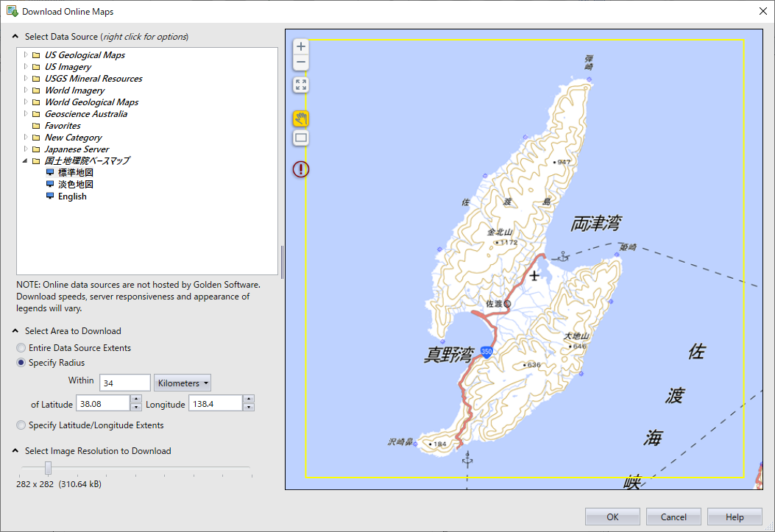Increase longitude with the up arrow
Viewport: 775px width, 532px height.
pyautogui.click(x=249, y=399)
